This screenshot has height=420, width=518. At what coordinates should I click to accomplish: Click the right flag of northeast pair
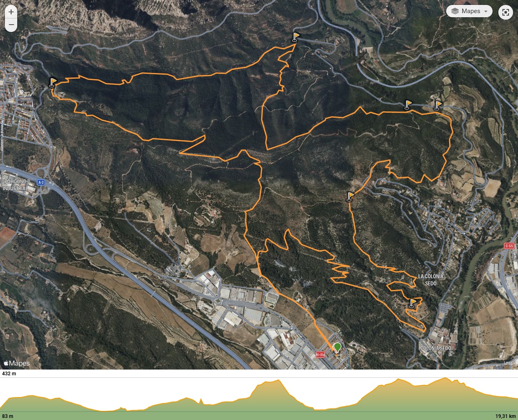click(x=438, y=105)
